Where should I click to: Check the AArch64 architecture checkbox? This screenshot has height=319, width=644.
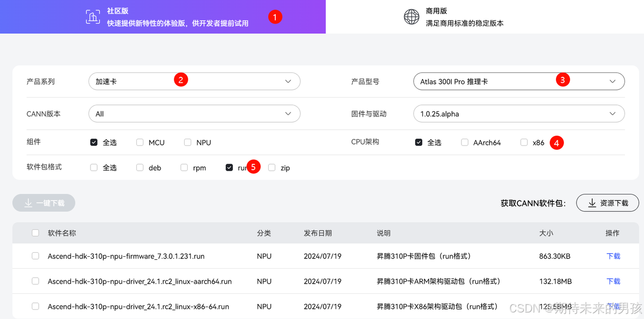[465, 142]
